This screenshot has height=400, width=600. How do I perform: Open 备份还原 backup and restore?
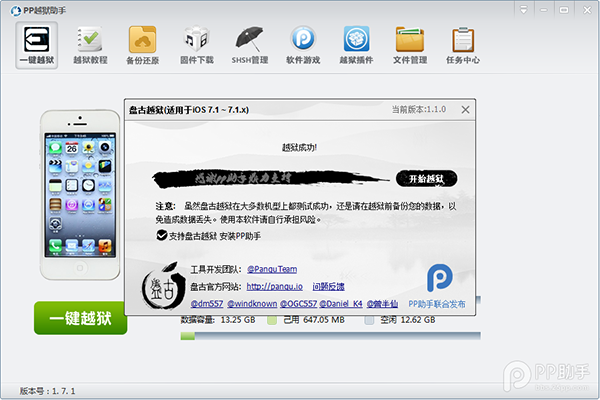143,45
